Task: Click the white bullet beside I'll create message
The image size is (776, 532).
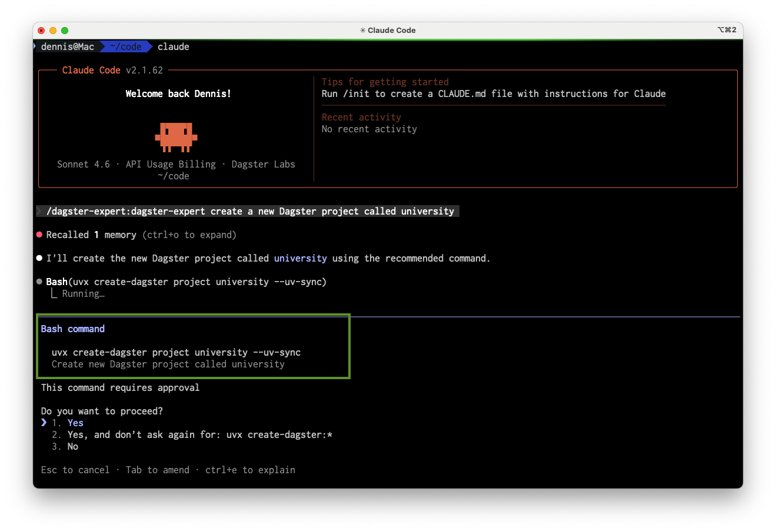Action: tap(39, 258)
